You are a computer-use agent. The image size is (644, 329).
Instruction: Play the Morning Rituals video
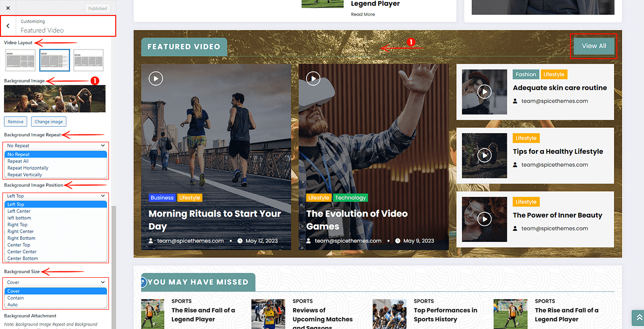155,78
